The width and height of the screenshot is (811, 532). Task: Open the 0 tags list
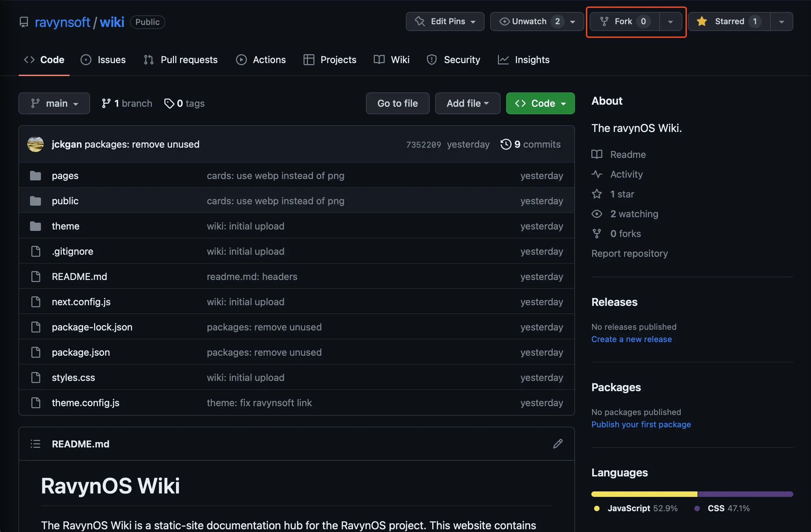pyautogui.click(x=185, y=103)
